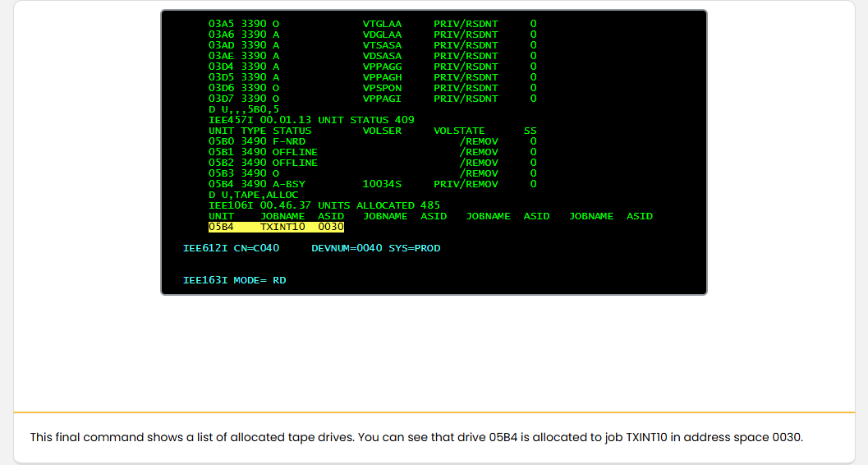This screenshot has height=465, width=868.
Task: Click unit address 05B3
Action: [x=221, y=173]
